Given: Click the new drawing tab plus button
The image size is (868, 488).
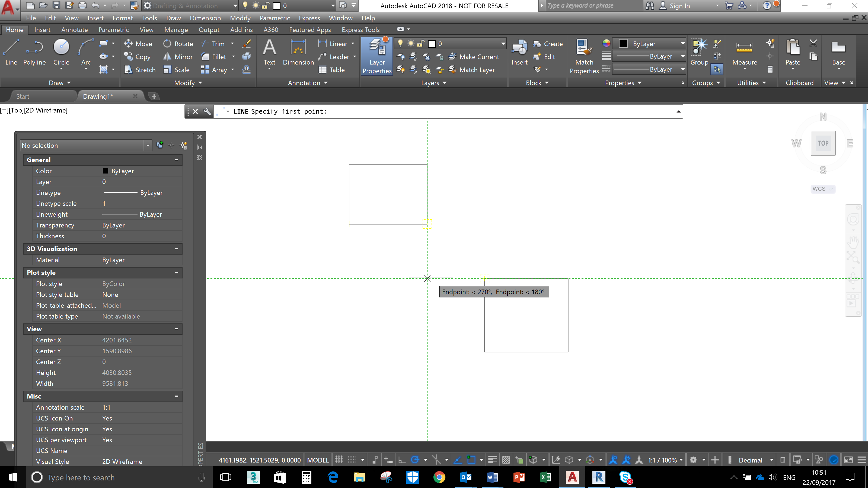Looking at the screenshot, I should [154, 96].
